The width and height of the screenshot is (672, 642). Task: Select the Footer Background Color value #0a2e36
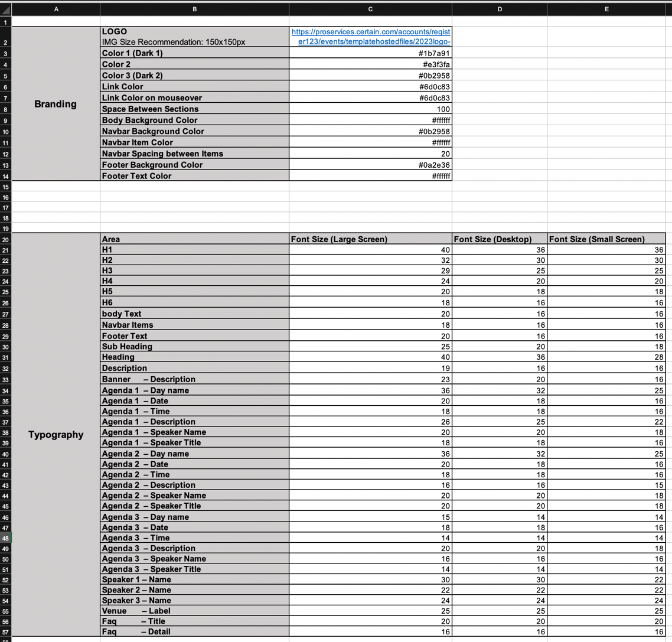click(x=370, y=165)
